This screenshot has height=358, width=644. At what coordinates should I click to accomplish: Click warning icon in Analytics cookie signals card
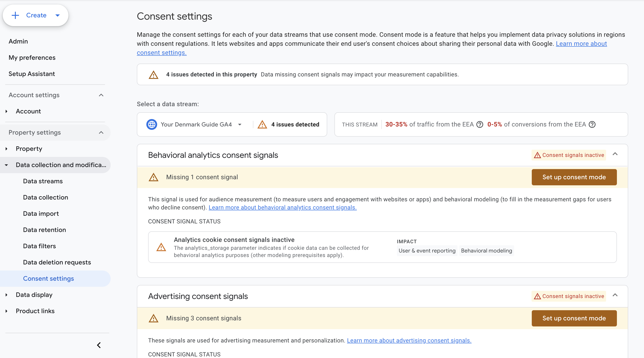[161, 247]
